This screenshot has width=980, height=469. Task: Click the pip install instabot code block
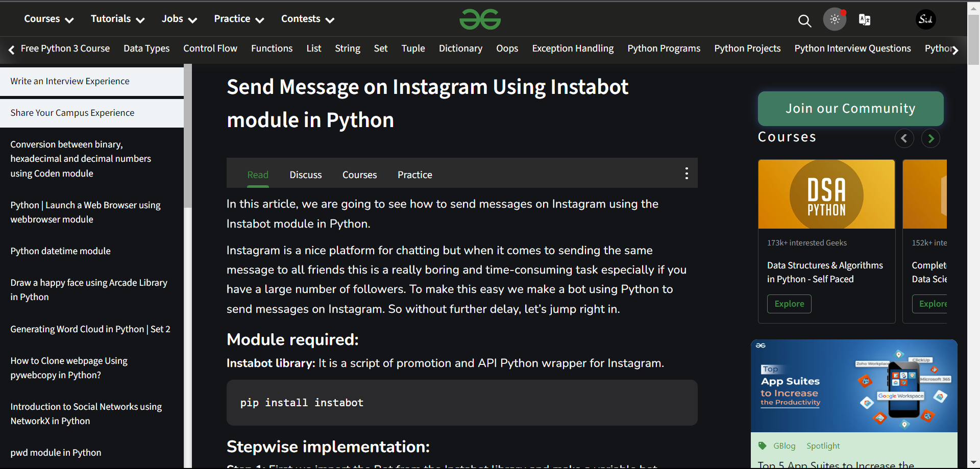pyautogui.click(x=462, y=403)
